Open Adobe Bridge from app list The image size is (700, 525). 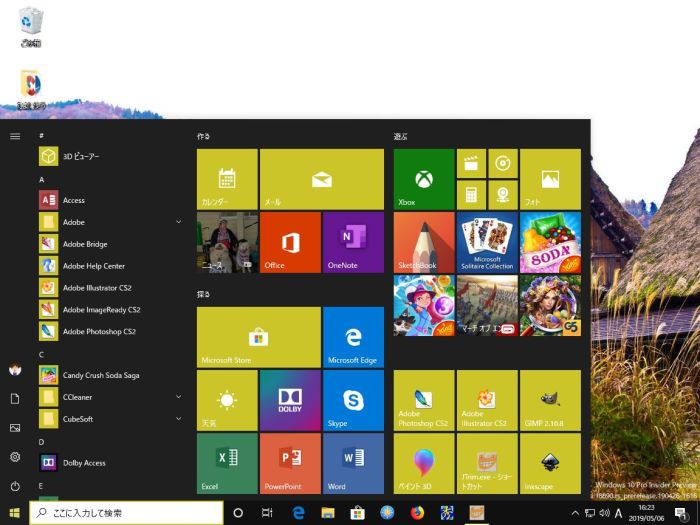[x=85, y=244]
